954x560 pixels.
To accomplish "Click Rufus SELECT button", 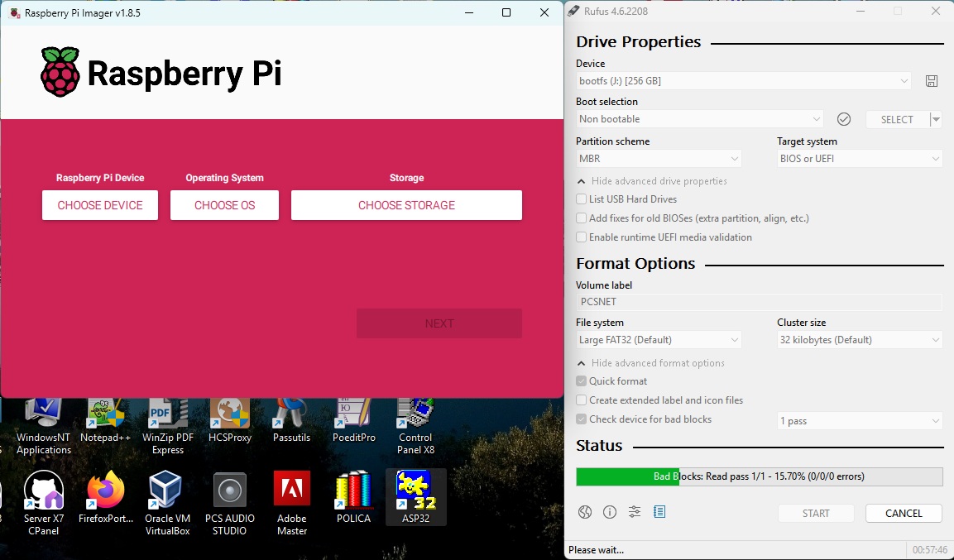I will tap(898, 119).
